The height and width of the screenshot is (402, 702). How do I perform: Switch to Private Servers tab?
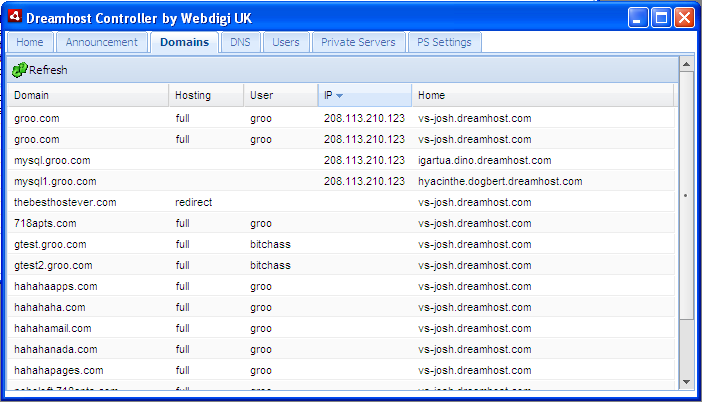click(358, 42)
